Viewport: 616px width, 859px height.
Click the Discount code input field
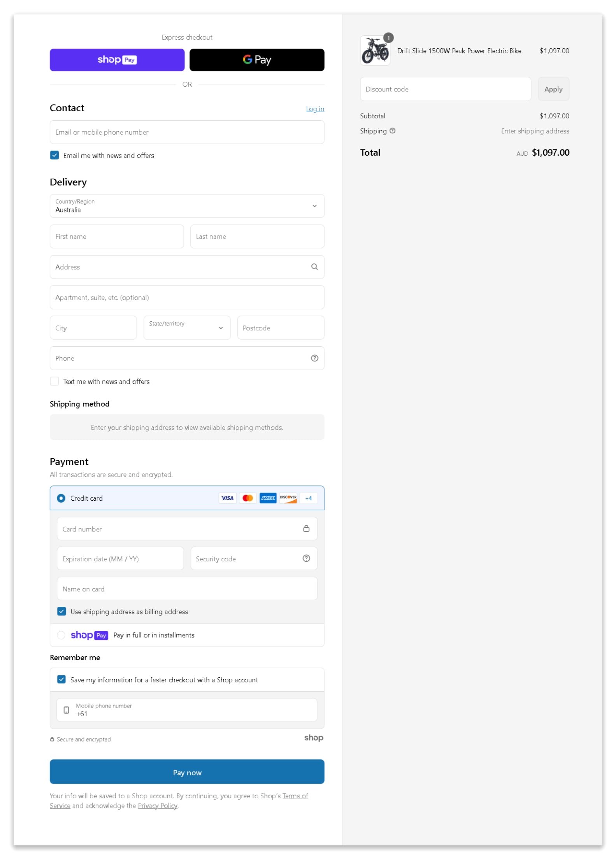tap(445, 89)
